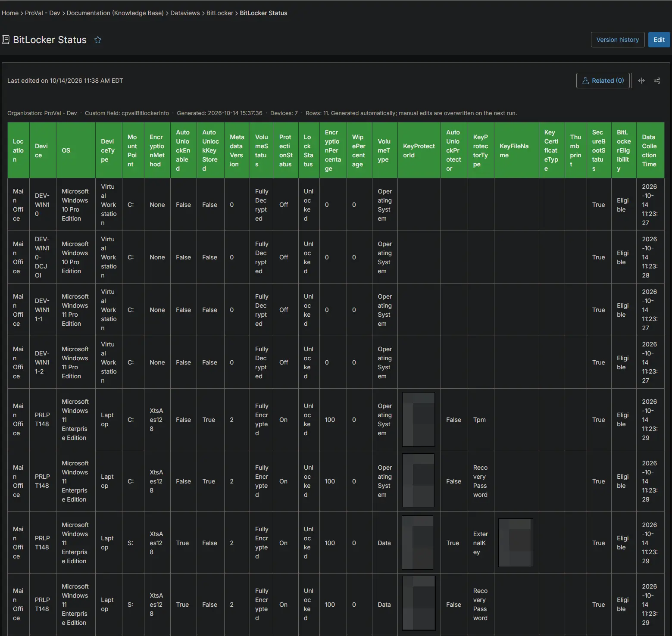Click the EncryptionMethod column header
The image size is (672, 636).
click(157, 150)
